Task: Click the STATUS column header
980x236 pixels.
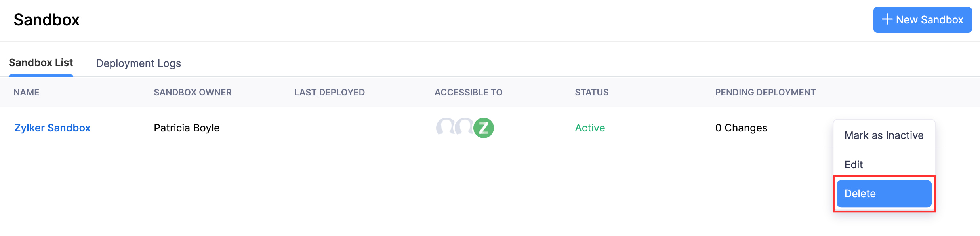Action: [591, 92]
